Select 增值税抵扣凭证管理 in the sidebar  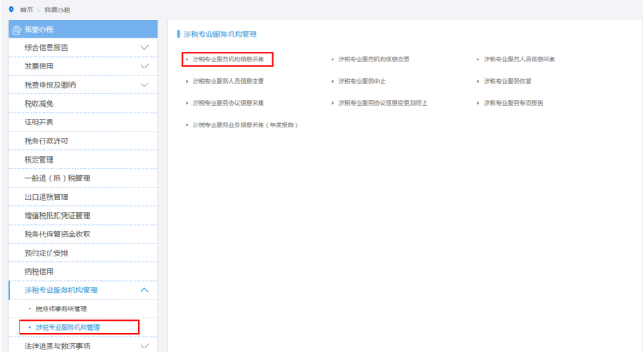click(84, 215)
